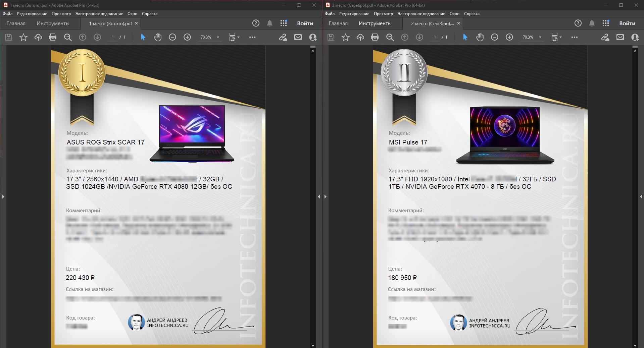Close the '2 место (Серебро)' document tab
The height and width of the screenshot is (348, 644).
(x=458, y=23)
